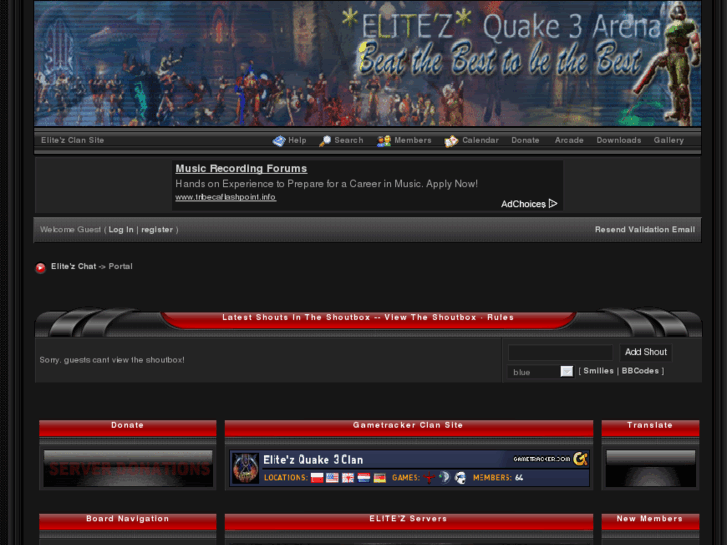727x545 pixels.
Task: Open the Search menu link
Action: (x=349, y=140)
